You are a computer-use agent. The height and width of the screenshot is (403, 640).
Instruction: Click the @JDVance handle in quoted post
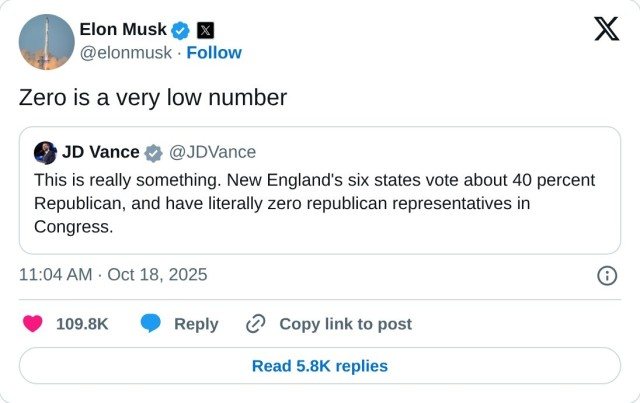(213, 153)
